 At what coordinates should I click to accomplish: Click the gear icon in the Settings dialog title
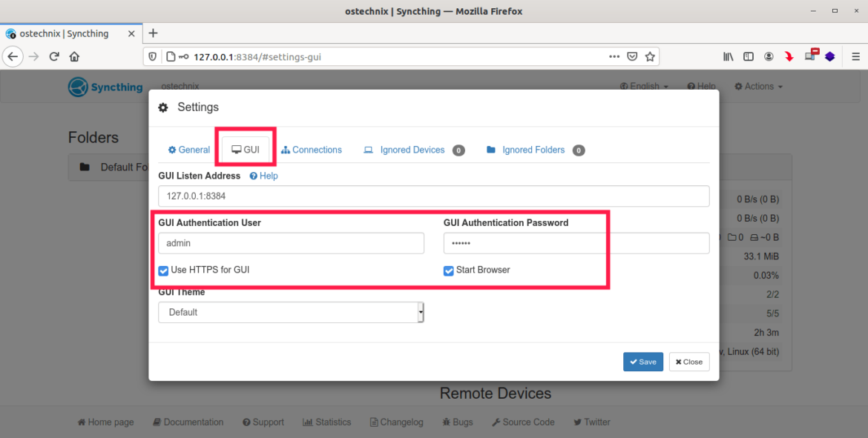click(163, 107)
